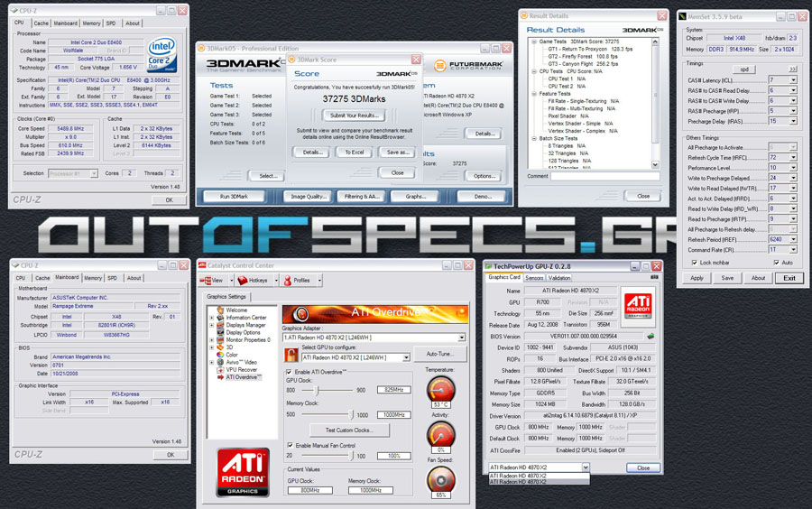Click the Apply button in MemSet

pos(697,278)
